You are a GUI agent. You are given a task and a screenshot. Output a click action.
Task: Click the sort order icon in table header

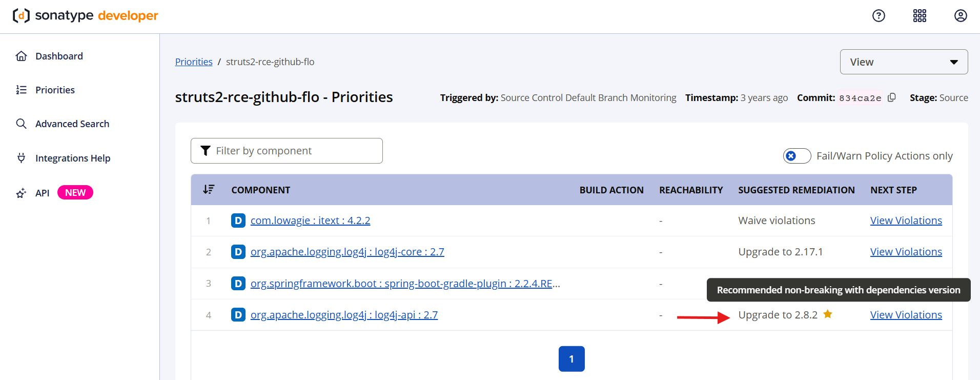(209, 190)
